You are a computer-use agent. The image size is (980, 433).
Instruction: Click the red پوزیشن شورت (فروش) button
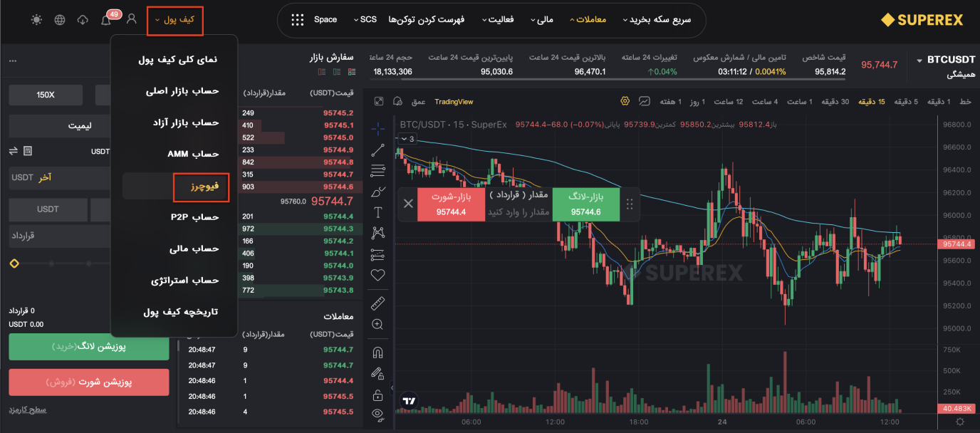pyautogui.click(x=89, y=382)
